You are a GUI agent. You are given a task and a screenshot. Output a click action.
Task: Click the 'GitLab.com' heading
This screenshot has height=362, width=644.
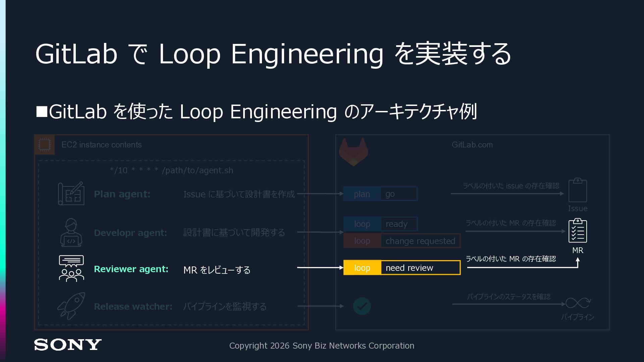[x=472, y=145]
